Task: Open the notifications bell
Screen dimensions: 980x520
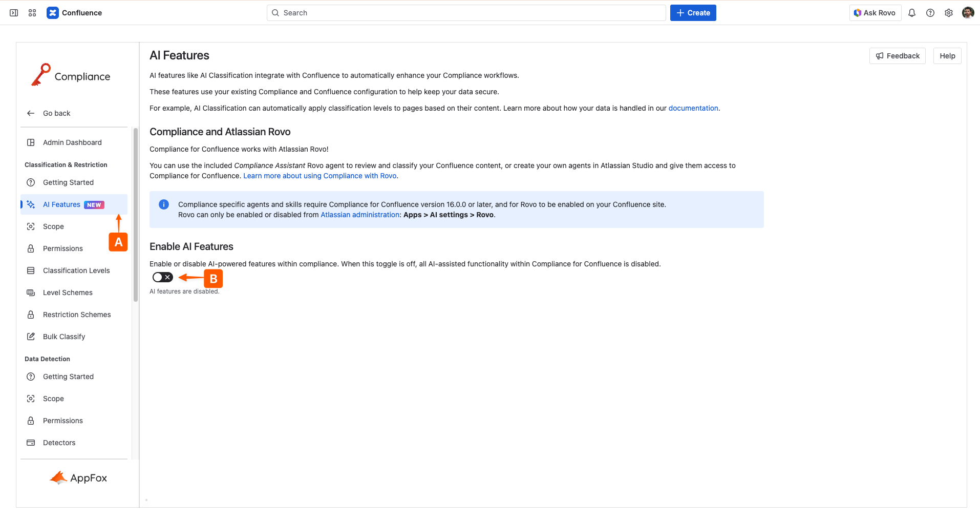Action: coord(912,13)
